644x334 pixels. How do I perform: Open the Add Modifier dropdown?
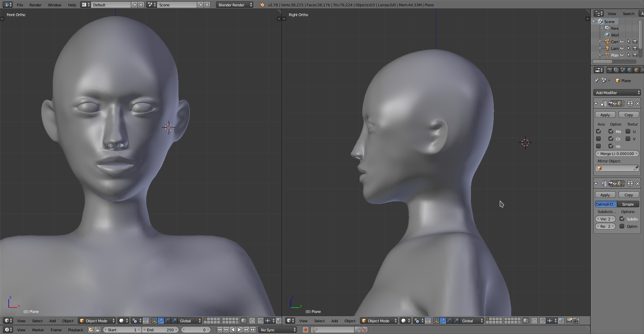tap(617, 93)
